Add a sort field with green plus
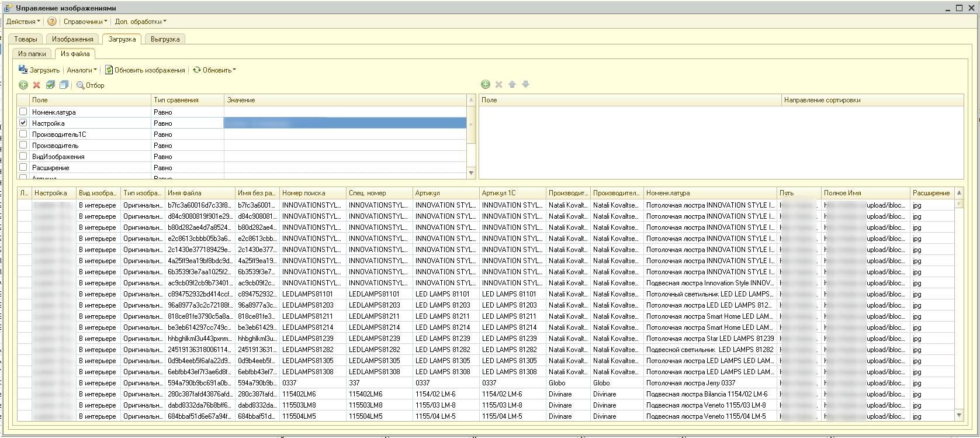Screen dimensions: 980x438 click(x=486, y=85)
